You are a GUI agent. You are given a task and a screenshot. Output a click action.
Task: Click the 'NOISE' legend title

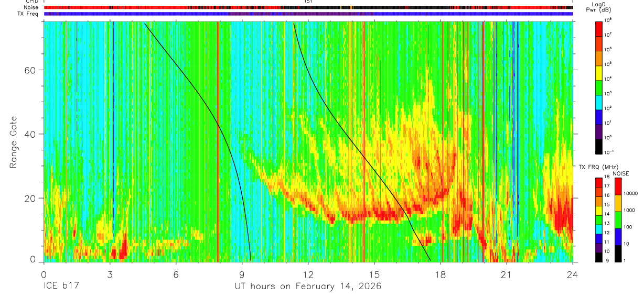[621, 173]
